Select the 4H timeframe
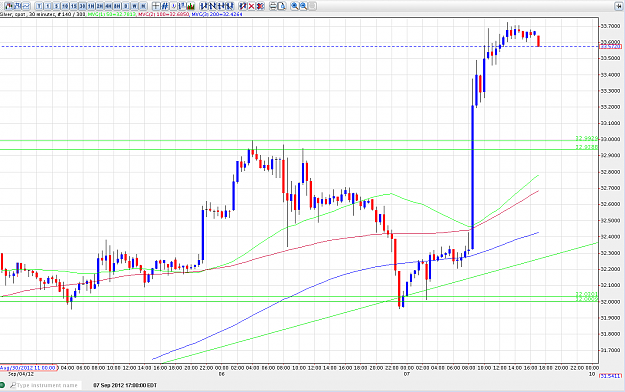 tap(108, 6)
